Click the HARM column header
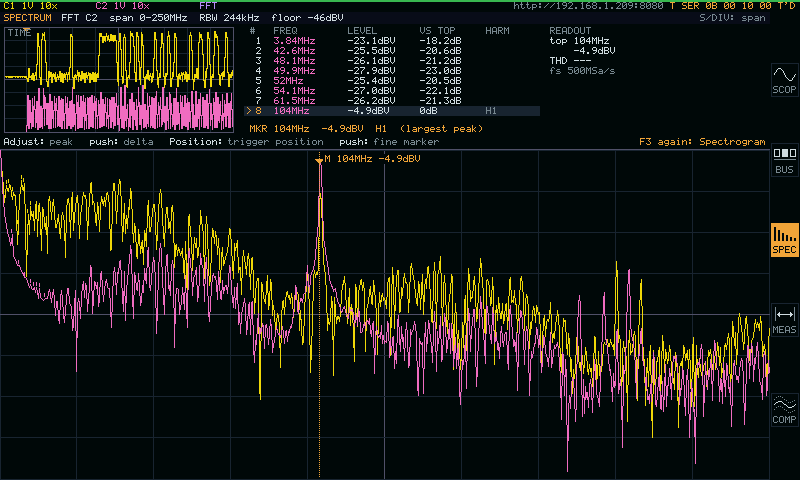The width and height of the screenshot is (800, 480). [x=497, y=31]
